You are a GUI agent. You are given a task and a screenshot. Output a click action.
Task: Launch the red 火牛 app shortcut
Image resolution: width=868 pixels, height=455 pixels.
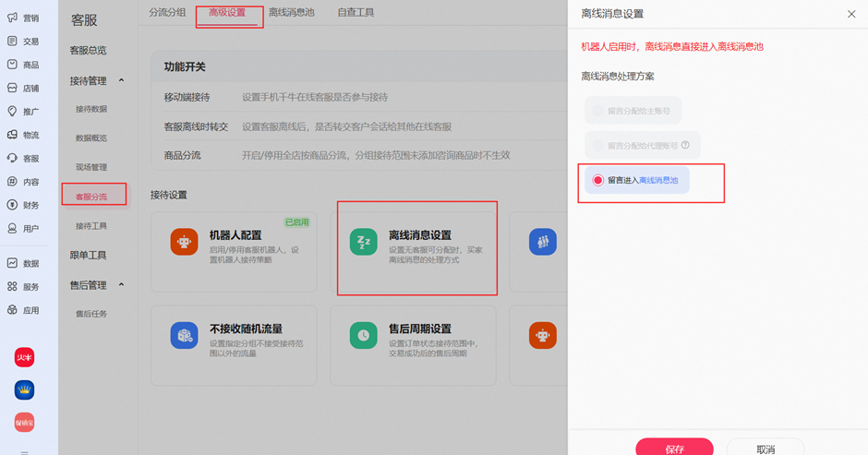[24, 357]
